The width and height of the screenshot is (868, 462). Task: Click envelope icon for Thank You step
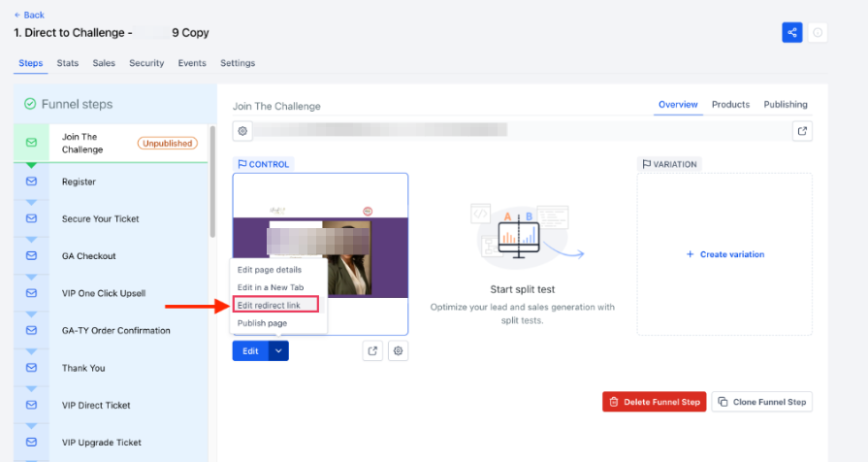pyautogui.click(x=32, y=367)
